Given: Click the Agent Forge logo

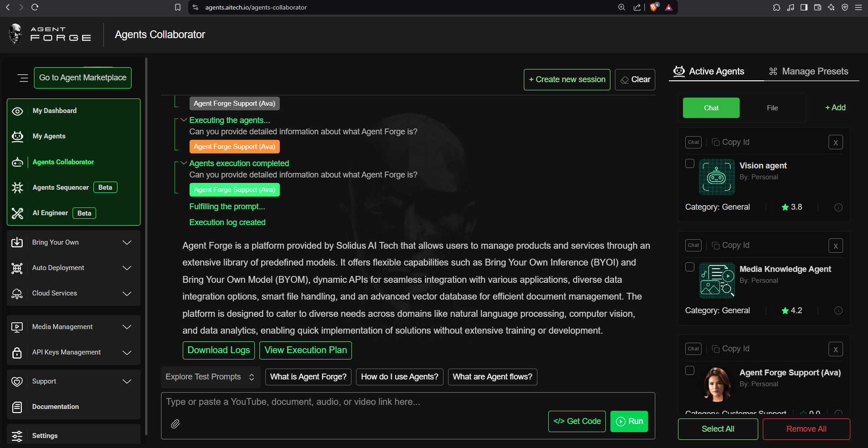Looking at the screenshot, I should tap(50, 34).
